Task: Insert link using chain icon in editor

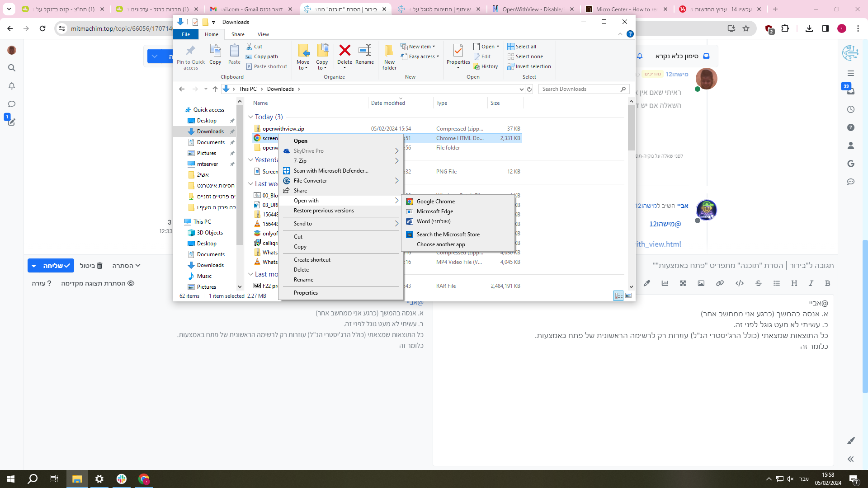Action: 720,283
